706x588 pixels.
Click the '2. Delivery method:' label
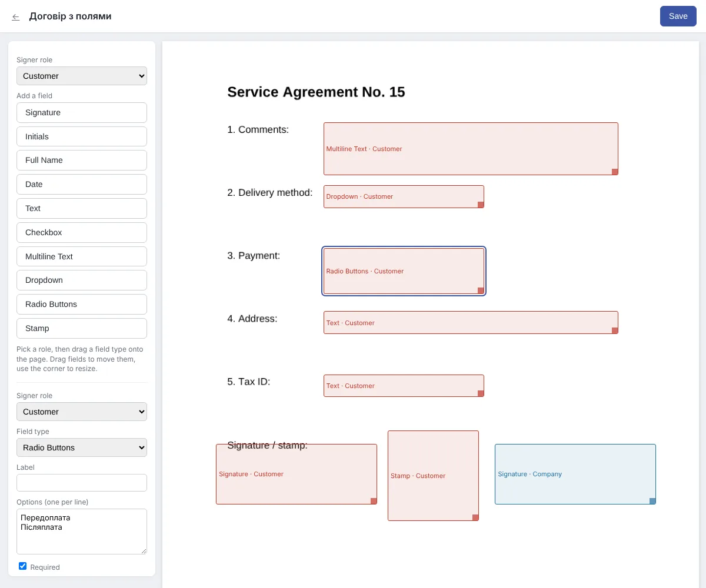pos(270,192)
